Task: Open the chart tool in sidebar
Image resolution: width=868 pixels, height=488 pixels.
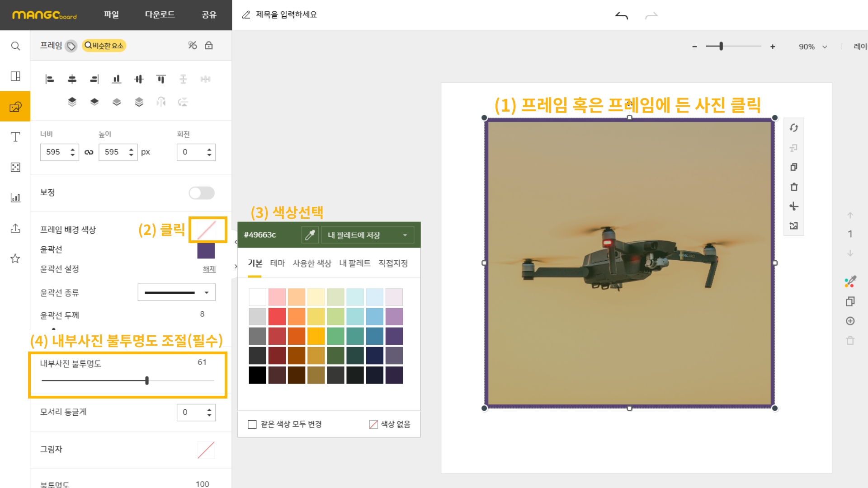Action: pos(15,197)
